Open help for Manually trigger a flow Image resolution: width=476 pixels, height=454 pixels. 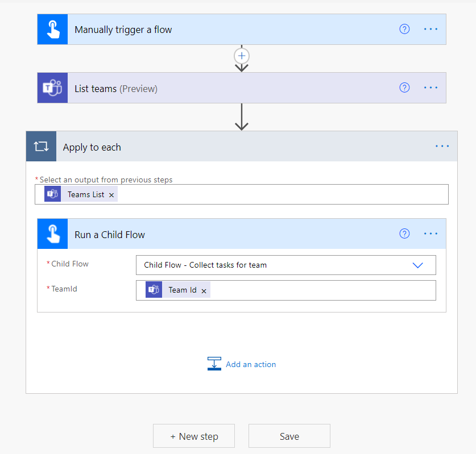click(404, 29)
